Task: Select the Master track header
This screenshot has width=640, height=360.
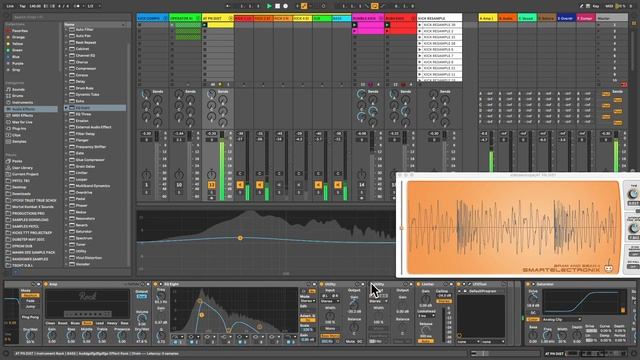Action: (612, 18)
